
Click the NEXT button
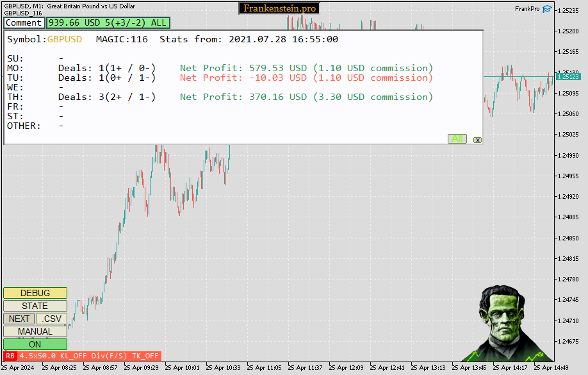(18, 319)
